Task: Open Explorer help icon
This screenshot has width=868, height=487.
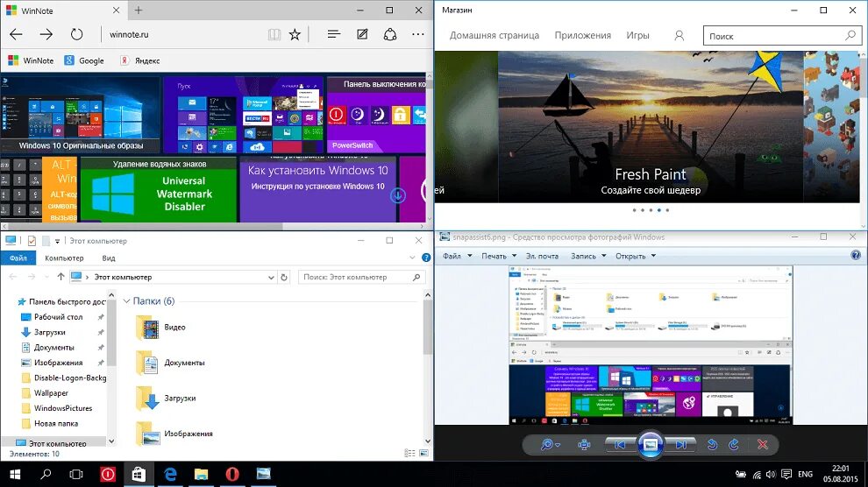Action: click(x=426, y=258)
